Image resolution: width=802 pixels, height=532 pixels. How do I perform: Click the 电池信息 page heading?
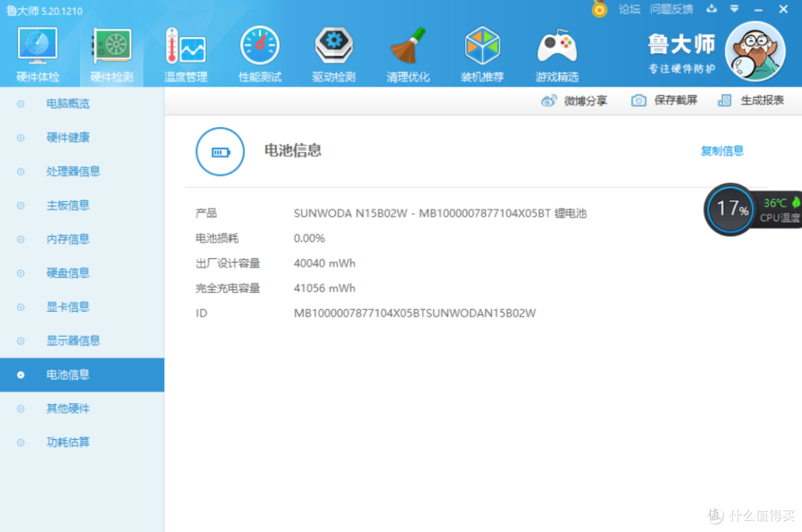[x=293, y=150]
